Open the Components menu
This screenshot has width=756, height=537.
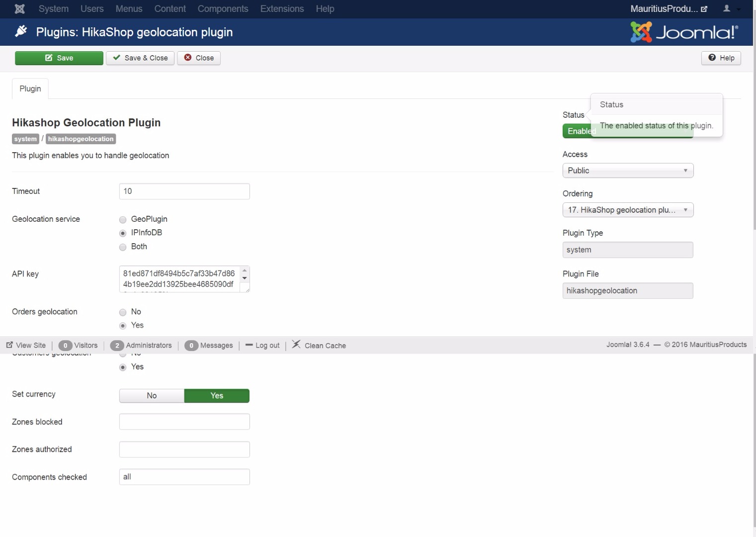point(223,9)
